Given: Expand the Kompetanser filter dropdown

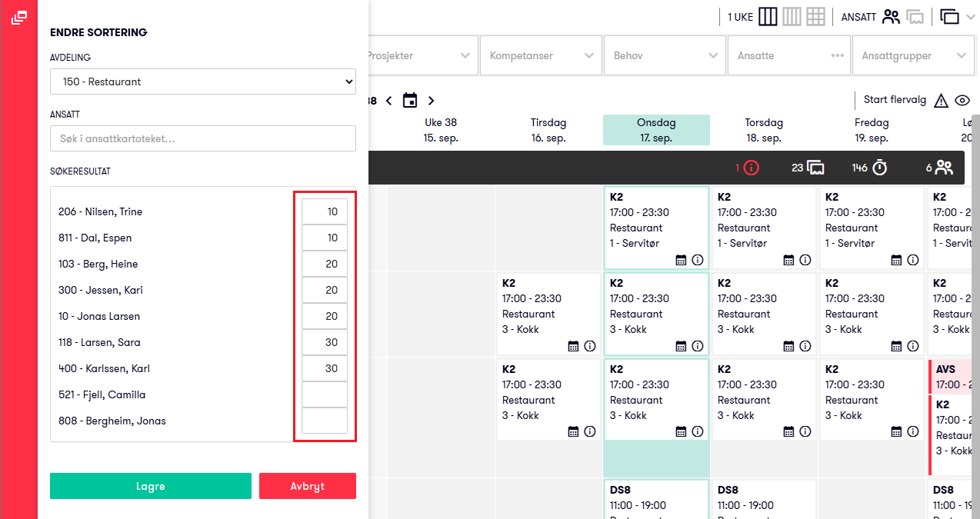Looking at the screenshot, I should [x=542, y=56].
